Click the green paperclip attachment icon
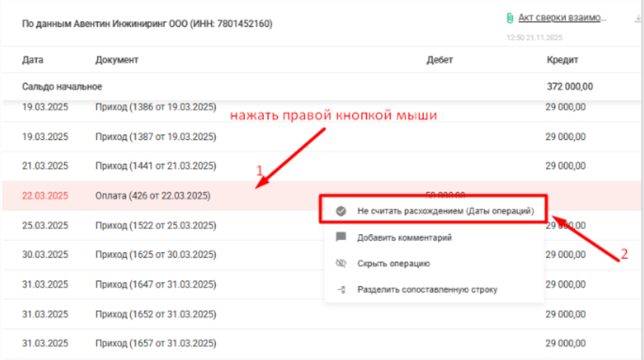Image resolution: width=644 pixels, height=360 pixels. (510, 18)
